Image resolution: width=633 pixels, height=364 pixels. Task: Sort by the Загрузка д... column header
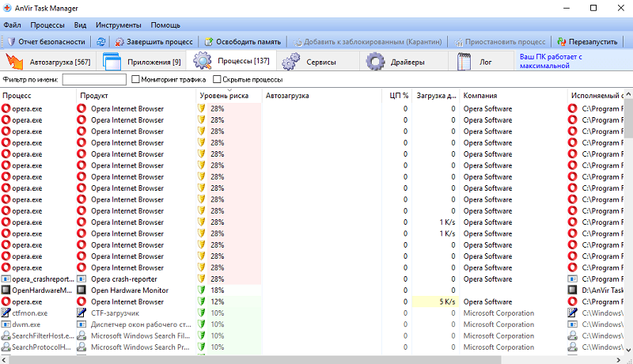tap(436, 96)
